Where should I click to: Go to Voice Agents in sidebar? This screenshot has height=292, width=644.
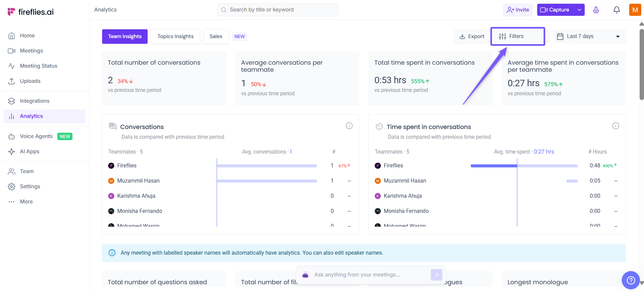(x=36, y=136)
